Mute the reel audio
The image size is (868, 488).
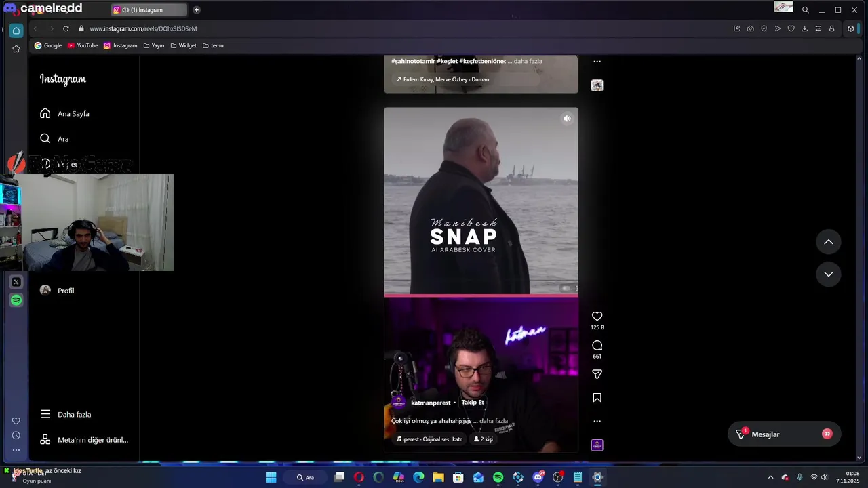[x=567, y=118]
